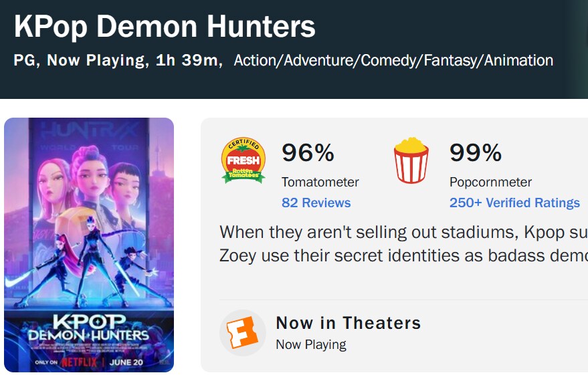
Task: Click the Netflix logo on the poster
Action: click(x=79, y=362)
